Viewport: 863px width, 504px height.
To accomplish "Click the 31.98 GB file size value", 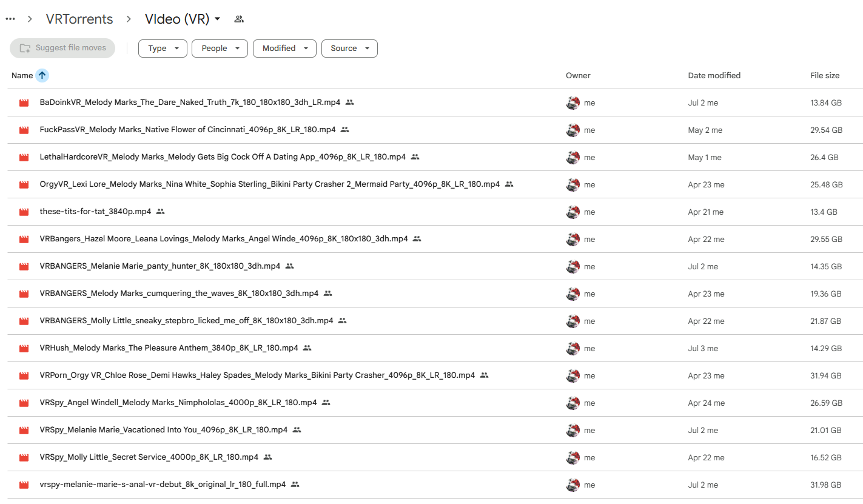I will [826, 485].
